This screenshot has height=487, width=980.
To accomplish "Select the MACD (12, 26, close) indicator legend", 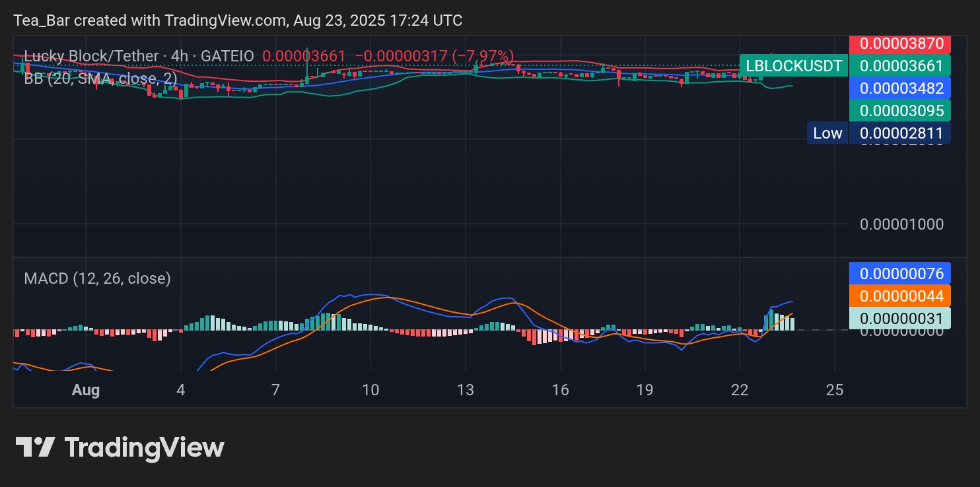I will pos(98,278).
